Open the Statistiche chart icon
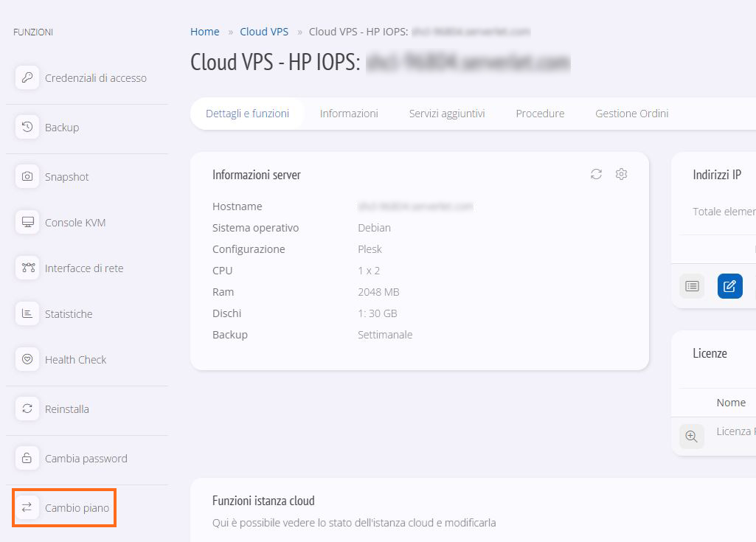756x542 pixels. [27, 314]
